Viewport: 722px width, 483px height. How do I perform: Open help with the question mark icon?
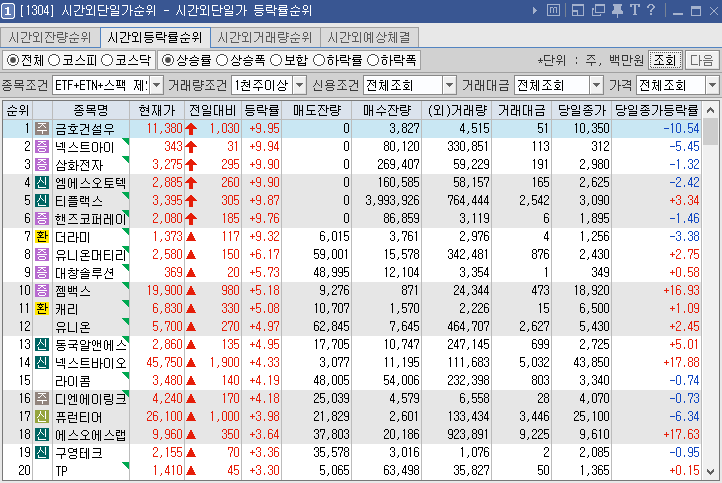651,10
